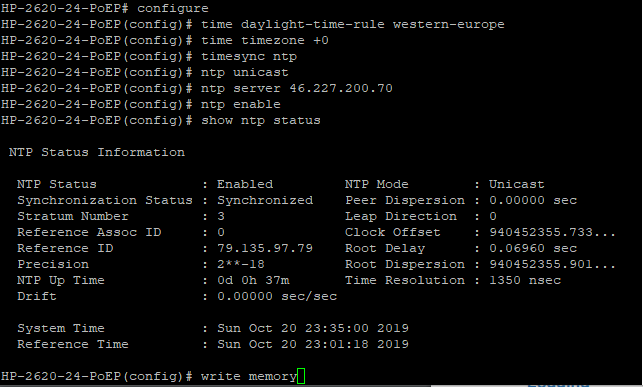
Task: Click the 'Synchronized' status value
Action: point(265,200)
